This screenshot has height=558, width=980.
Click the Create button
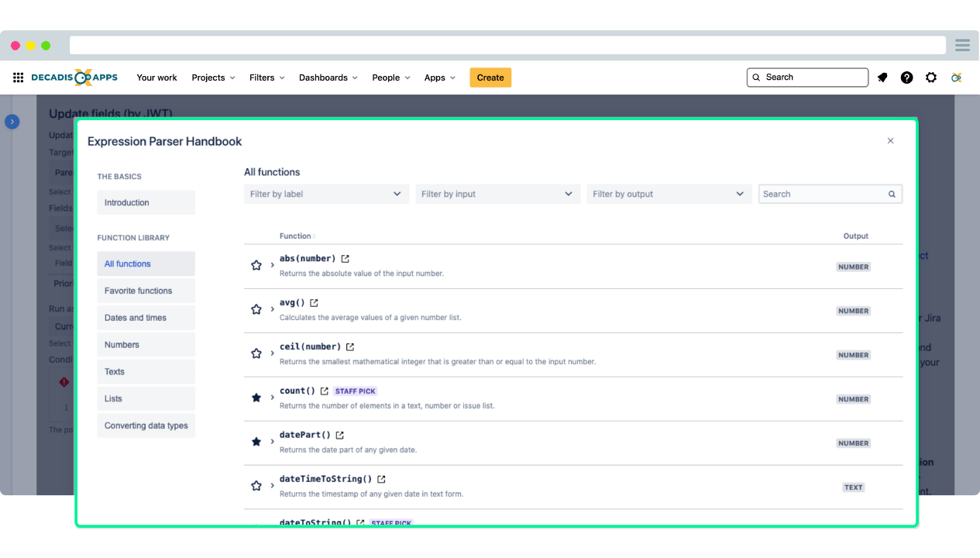[x=490, y=77]
